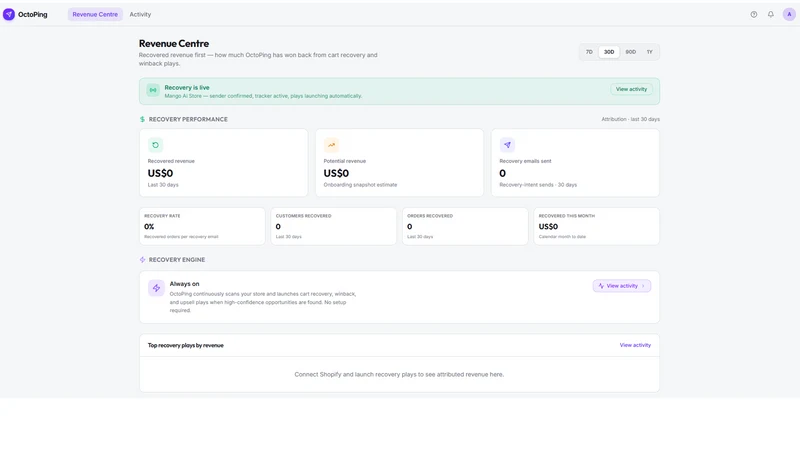Switch to the Activity tab
Image resolution: width=800 pixels, height=450 pixels.
[x=140, y=14]
